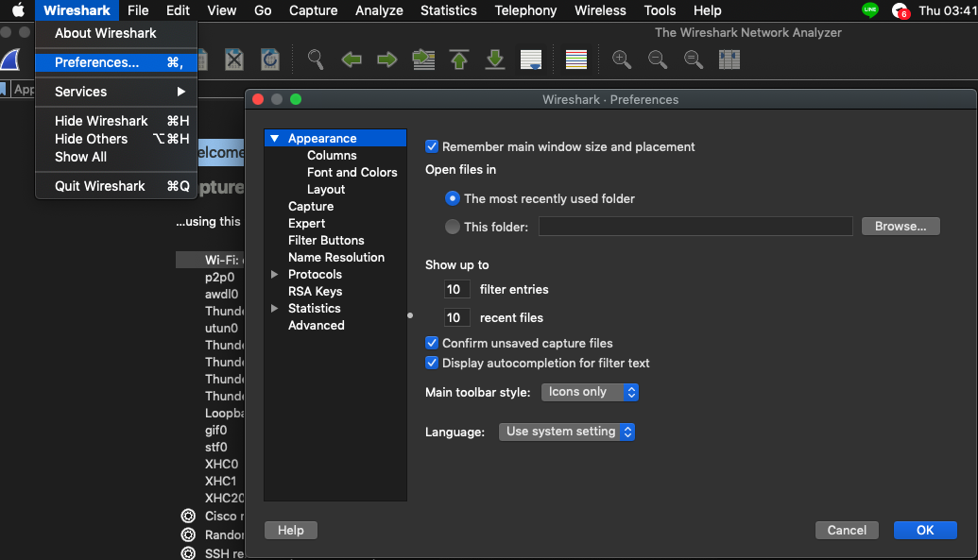
Task: Click Go to First Packet icon
Action: (459, 59)
